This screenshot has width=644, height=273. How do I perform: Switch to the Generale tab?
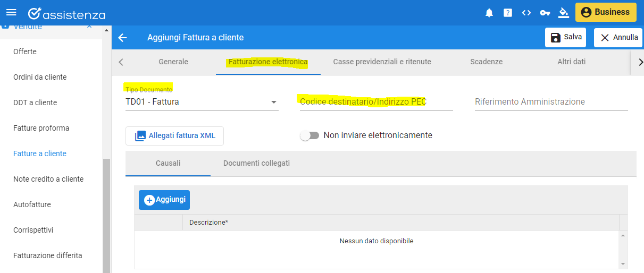(173, 62)
